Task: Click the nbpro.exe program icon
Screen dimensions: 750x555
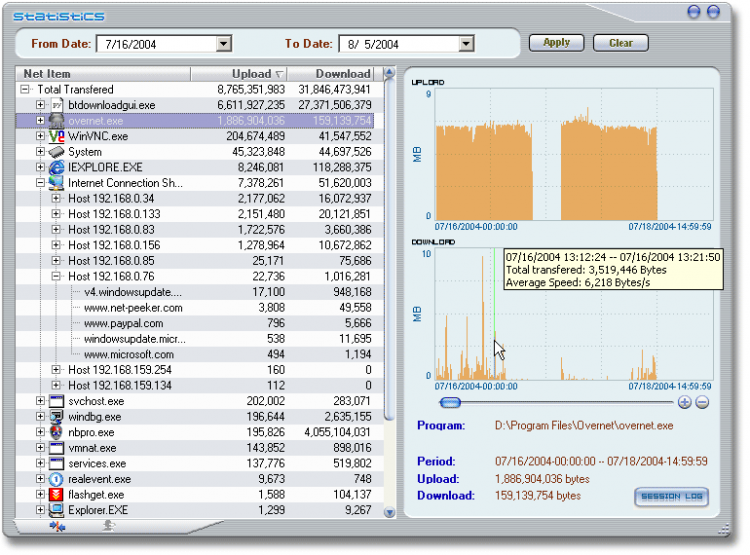Action: (57, 432)
